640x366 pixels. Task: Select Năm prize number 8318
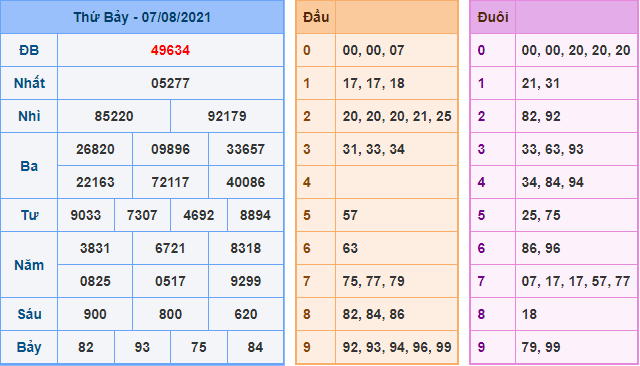[x=246, y=248]
